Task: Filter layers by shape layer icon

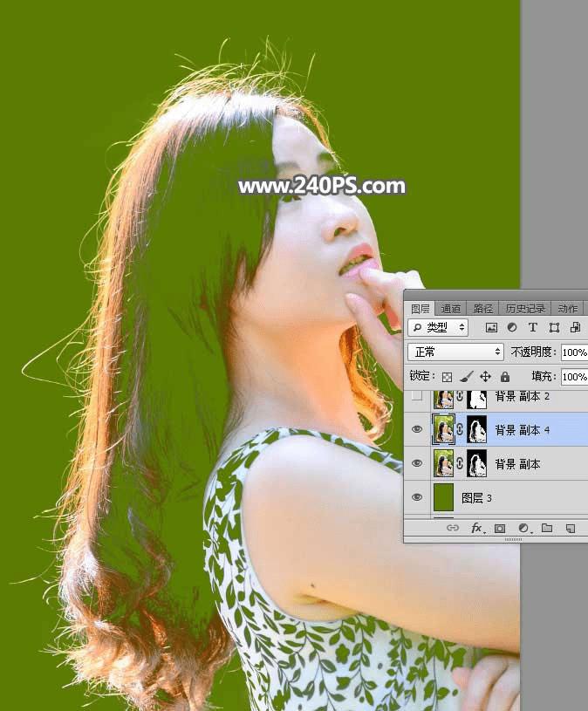Action: 554,327
